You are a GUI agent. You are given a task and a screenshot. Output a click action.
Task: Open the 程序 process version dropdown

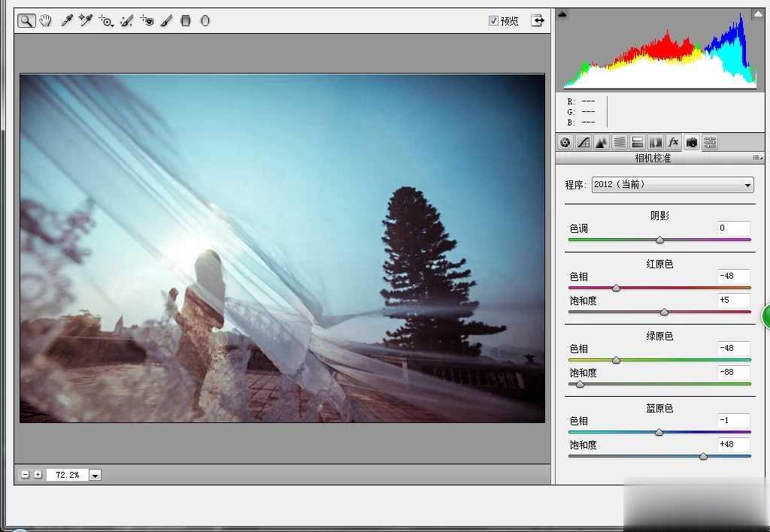[672, 185]
